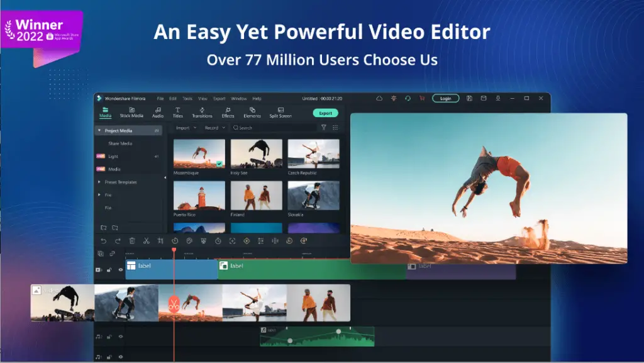
Task: Toggle lock on audio track 1
Action: tap(109, 357)
